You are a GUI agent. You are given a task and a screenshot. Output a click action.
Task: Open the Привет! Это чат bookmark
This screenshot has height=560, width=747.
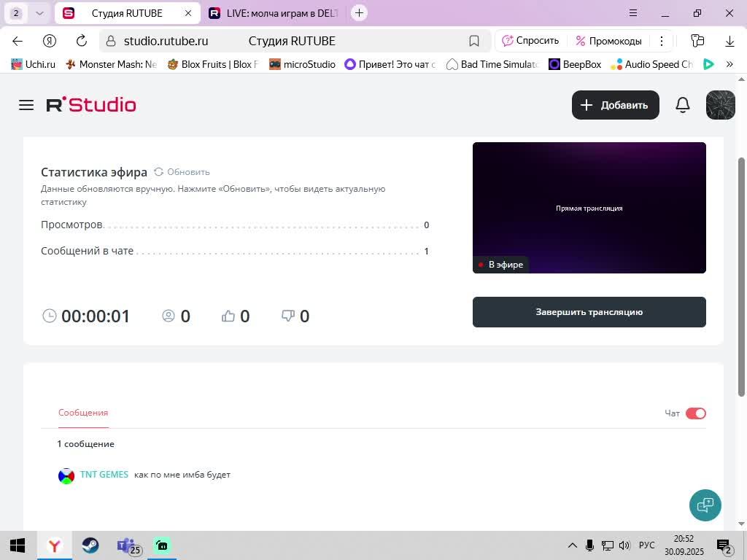[390, 64]
